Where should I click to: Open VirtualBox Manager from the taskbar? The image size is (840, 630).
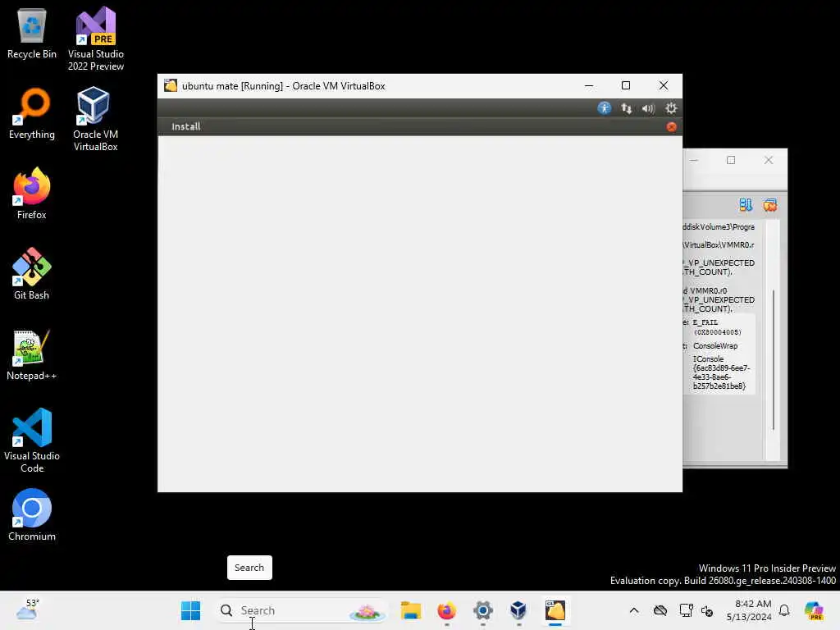pos(518,610)
